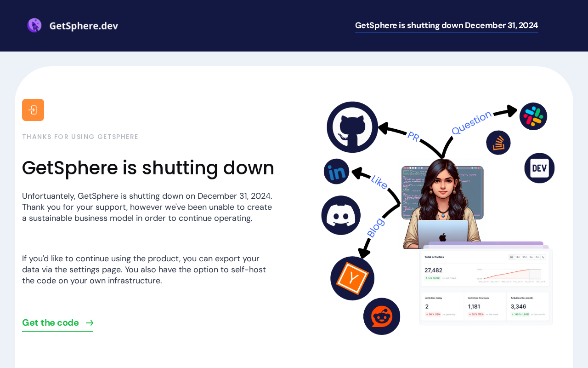The image size is (588, 368).
Task: Select the 7d range tab in dashboard
Action: tap(511, 257)
